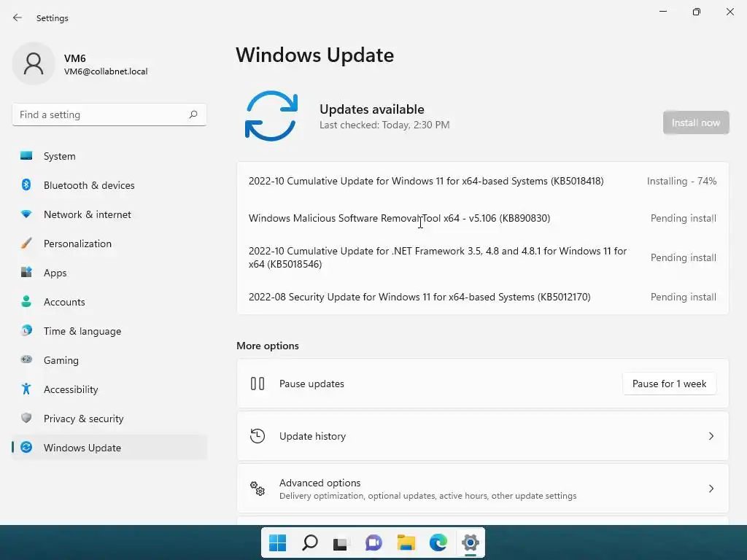Click the Update history clock icon
This screenshot has width=747, height=560.
pyautogui.click(x=258, y=436)
